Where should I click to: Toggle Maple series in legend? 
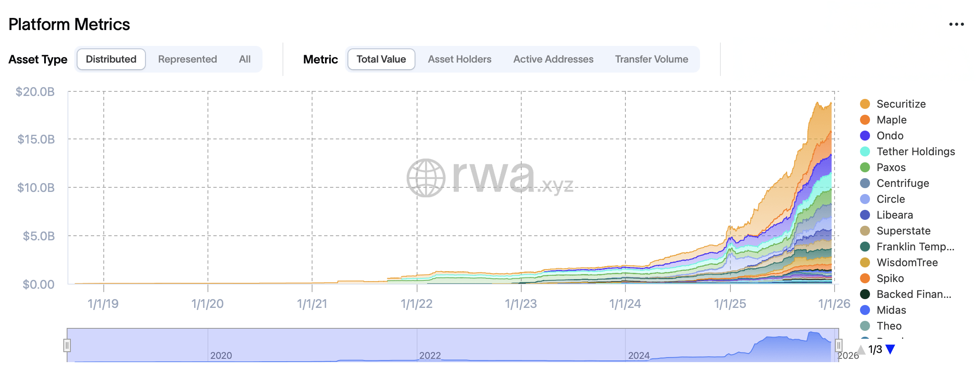[x=891, y=120]
